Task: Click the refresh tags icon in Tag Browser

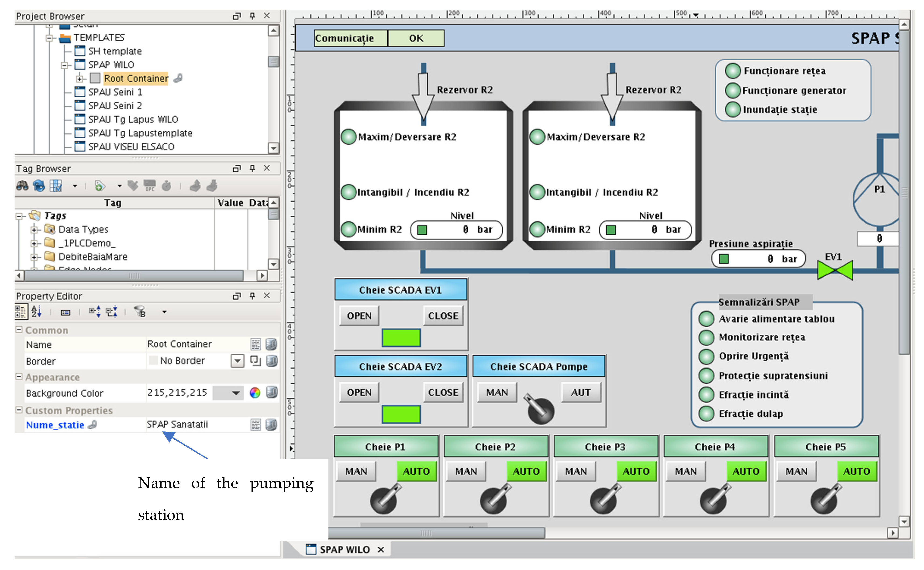Action: 38,186
